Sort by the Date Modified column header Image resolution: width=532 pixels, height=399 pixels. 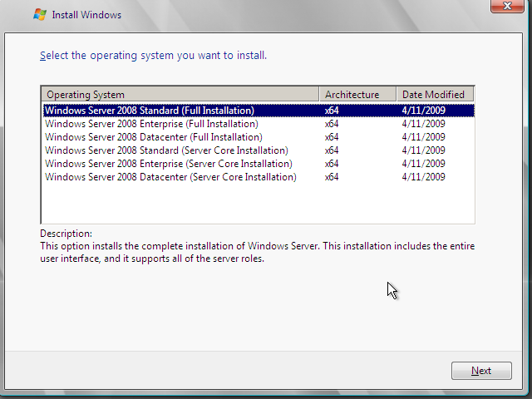pyautogui.click(x=435, y=94)
